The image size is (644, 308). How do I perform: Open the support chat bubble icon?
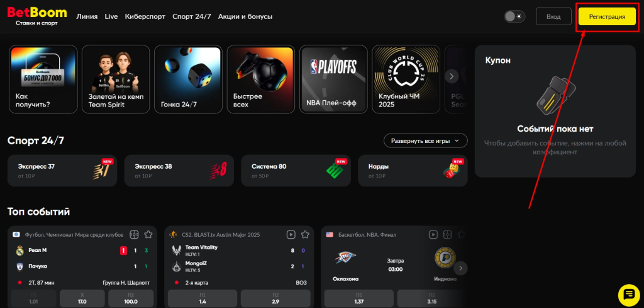point(629,294)
